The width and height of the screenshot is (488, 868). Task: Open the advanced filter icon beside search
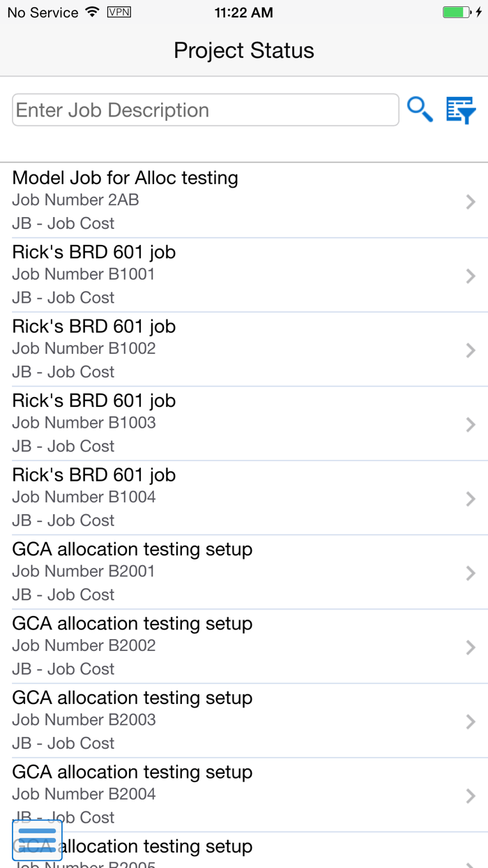[461, 110]
